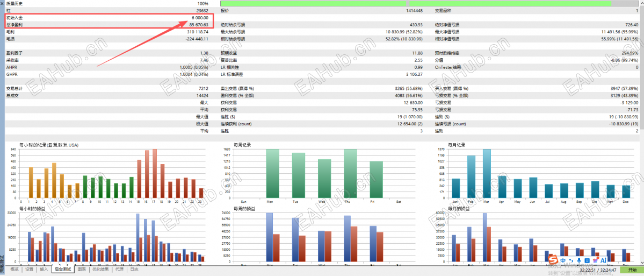
Task: Click the GHPR value 1.0004 (0.04%)
Action: [x=194, y=74]
